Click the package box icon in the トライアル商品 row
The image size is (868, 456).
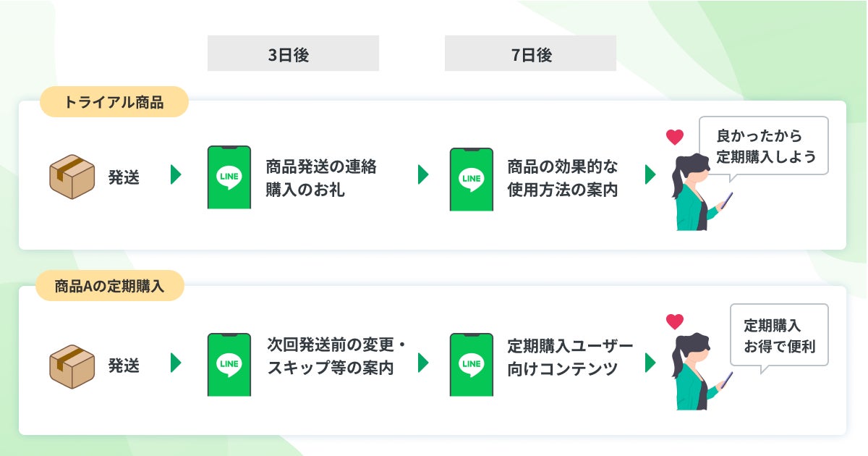pyautogui.click(x=72, y=177)
